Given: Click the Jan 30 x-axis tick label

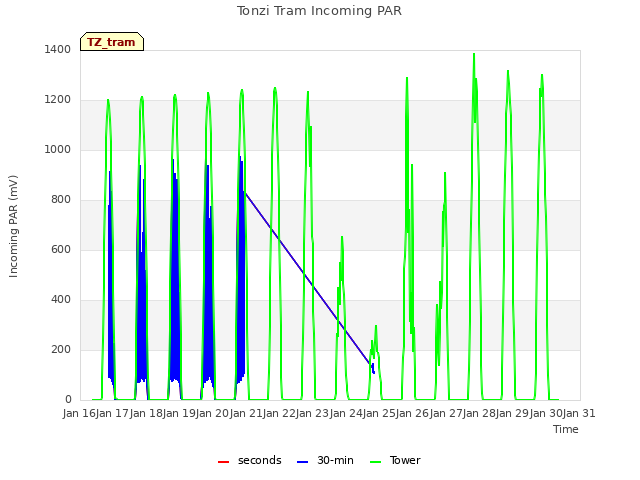Looking at the screenshot, I should (x=546, y=413).
